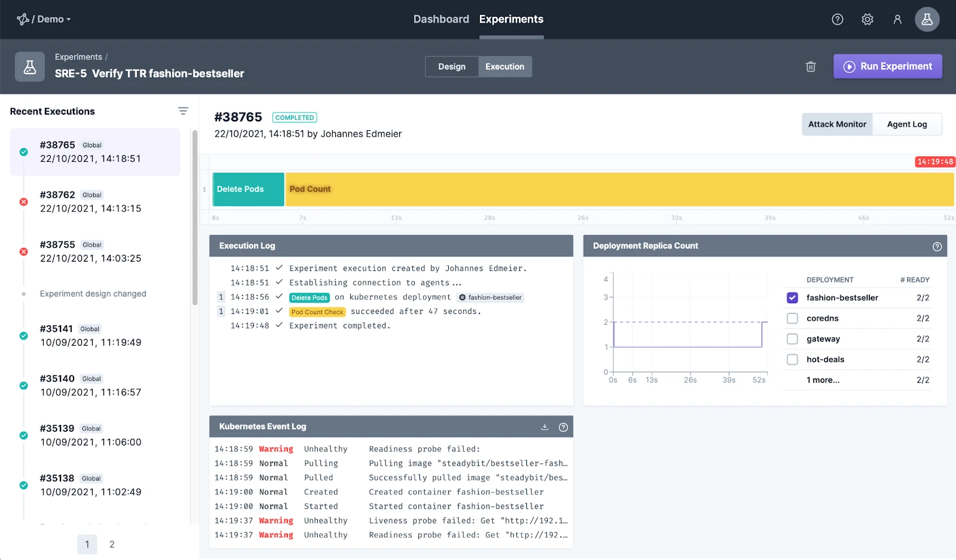The height and width of the screenshot is (560, 956).
Task: Select the Attack Monitor tab
Action: 837,124
